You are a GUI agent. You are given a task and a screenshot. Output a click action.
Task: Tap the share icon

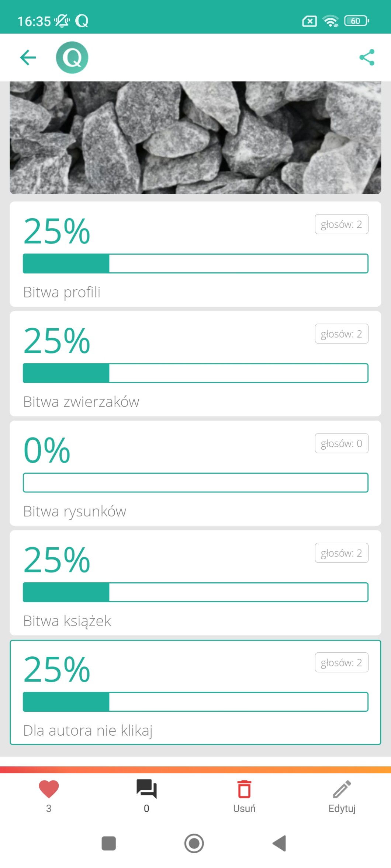pyautogui.click(x=367, y=57)
